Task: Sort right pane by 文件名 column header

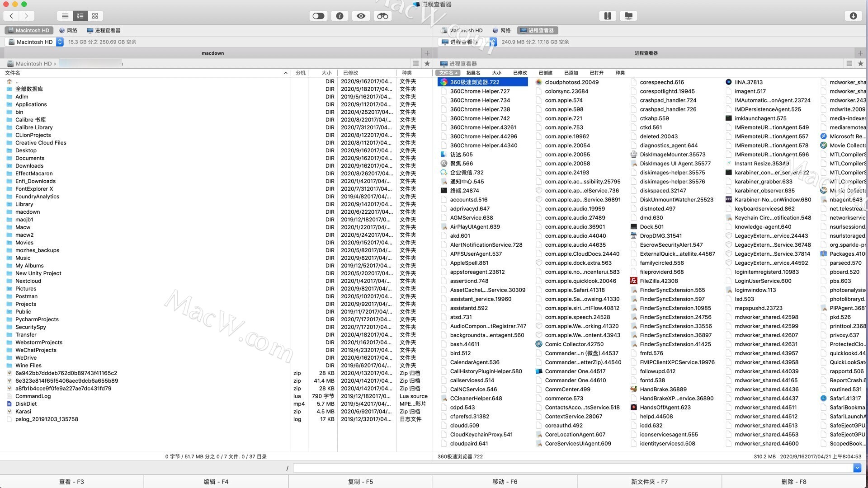Action: tap(448, 73)
